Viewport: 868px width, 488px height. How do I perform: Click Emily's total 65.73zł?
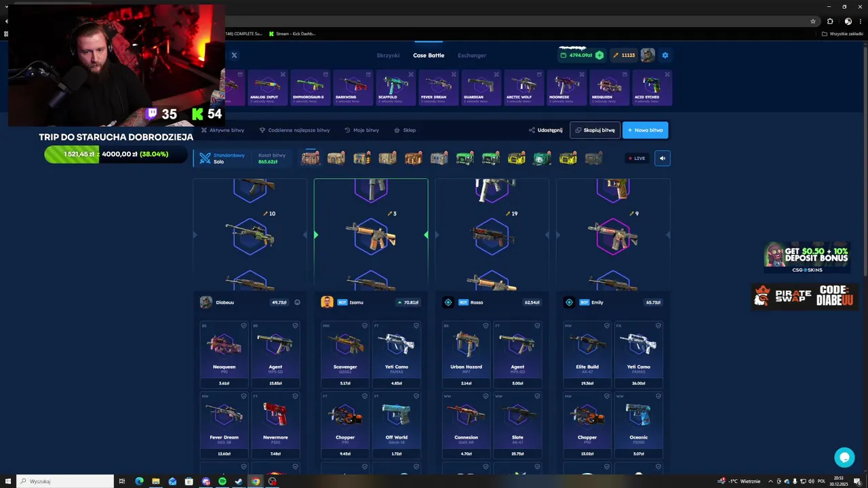point(653,302)
